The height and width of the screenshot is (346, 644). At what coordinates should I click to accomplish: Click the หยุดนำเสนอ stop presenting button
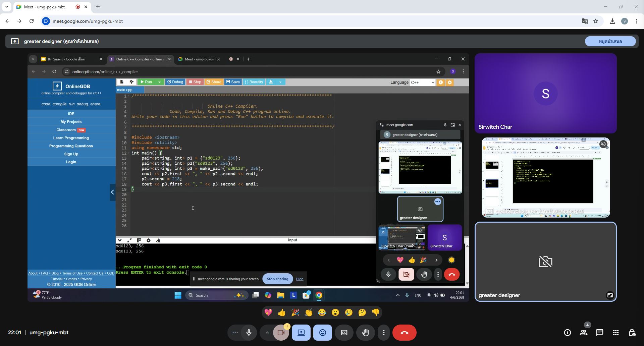pyautogui.click(x=610, y=41)
